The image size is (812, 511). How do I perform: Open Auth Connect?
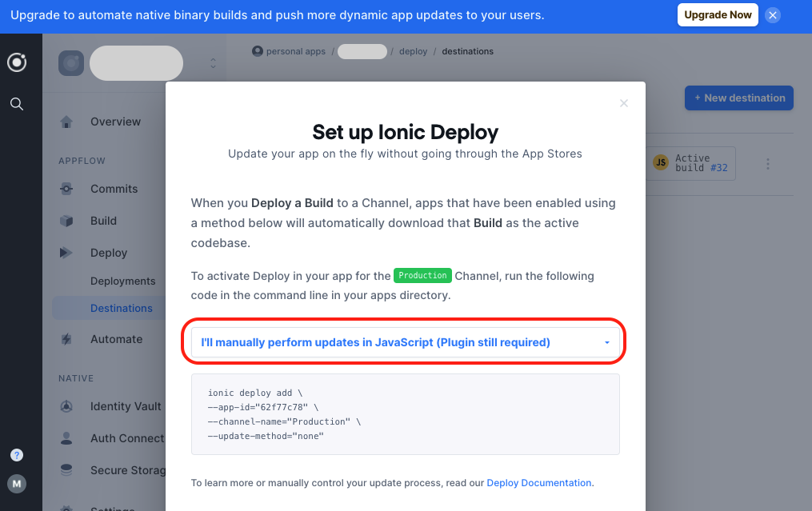tap(127, 438)
